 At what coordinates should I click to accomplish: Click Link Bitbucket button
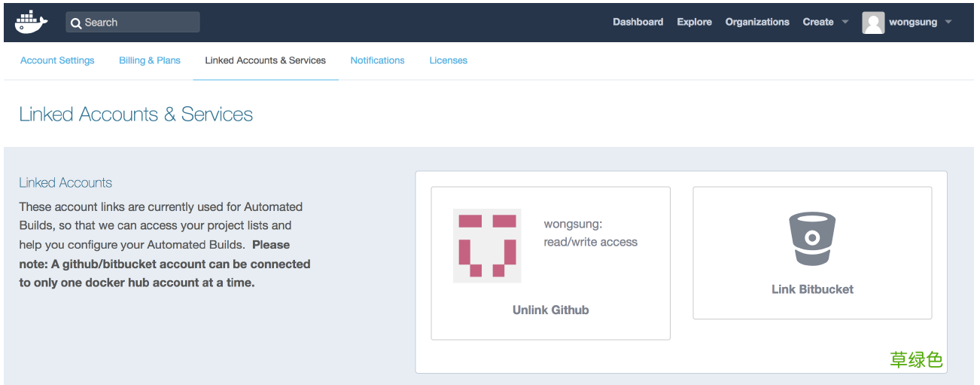(x=812, y=289)
